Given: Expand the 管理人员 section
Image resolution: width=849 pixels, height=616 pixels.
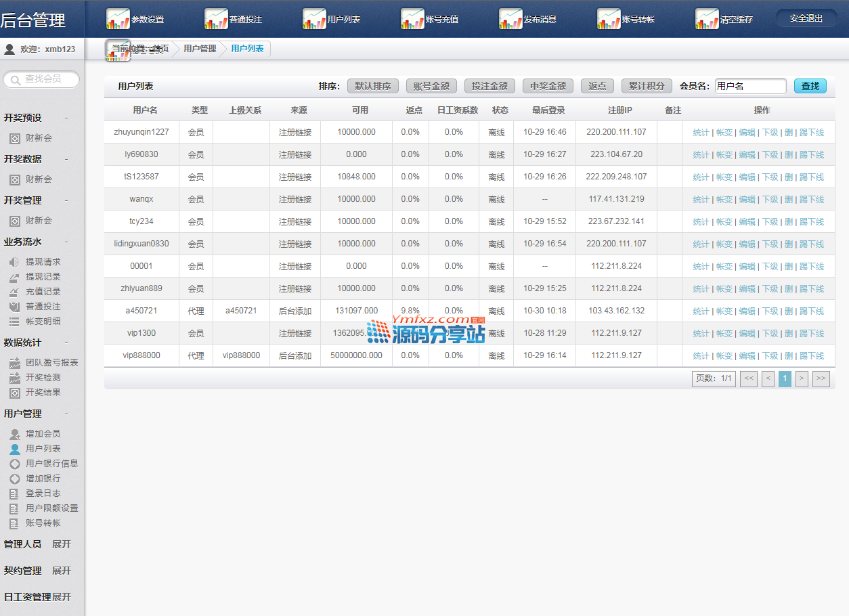Looking at the screenshot, I should pyautogui.click(x=61, y=544).
